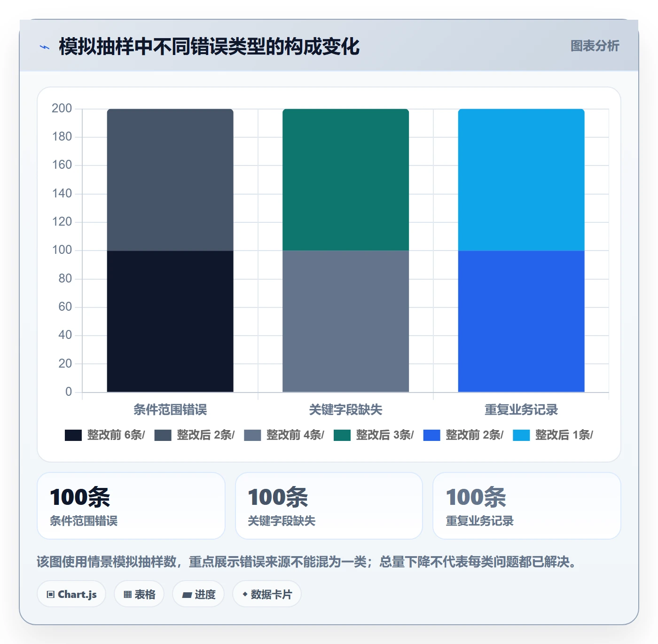This screenshot has height=644, width=658.
Task: Toggle legend item 整改前 4条/
Action: click(x=284, y=435)
